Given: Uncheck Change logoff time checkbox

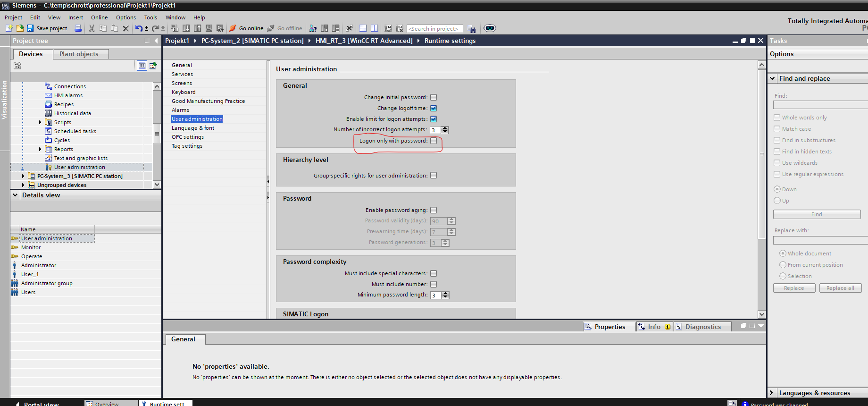Looking at the screenshot, I should click(x=434, y=108).
